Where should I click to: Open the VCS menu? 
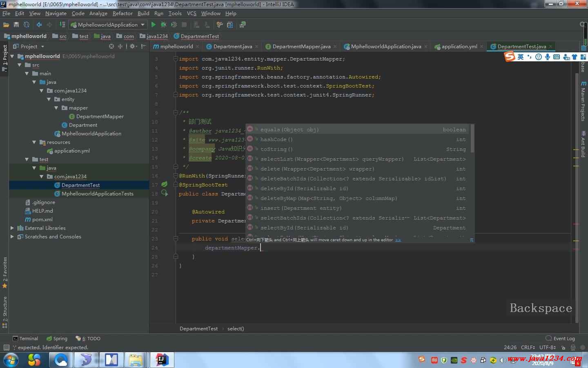(x=192, y=13)
